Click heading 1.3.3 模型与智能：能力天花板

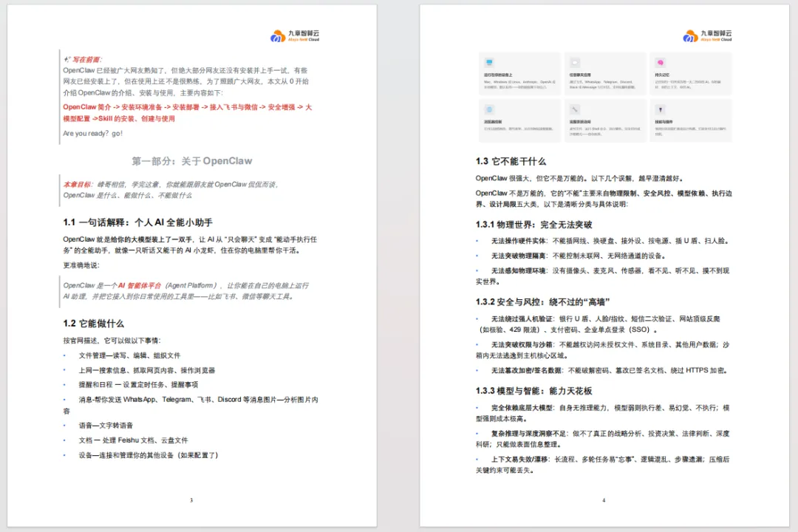(534, 391)
